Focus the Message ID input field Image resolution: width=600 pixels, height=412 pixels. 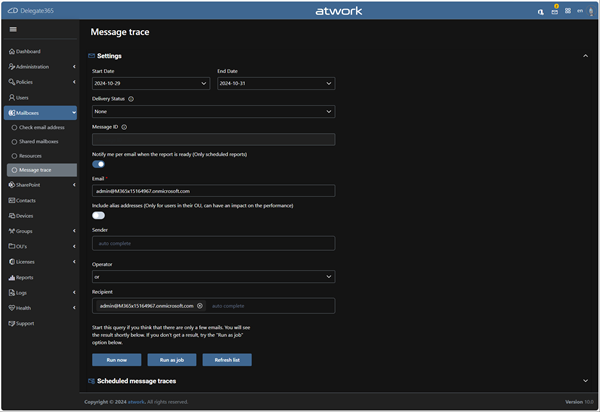tap(214, 140)
